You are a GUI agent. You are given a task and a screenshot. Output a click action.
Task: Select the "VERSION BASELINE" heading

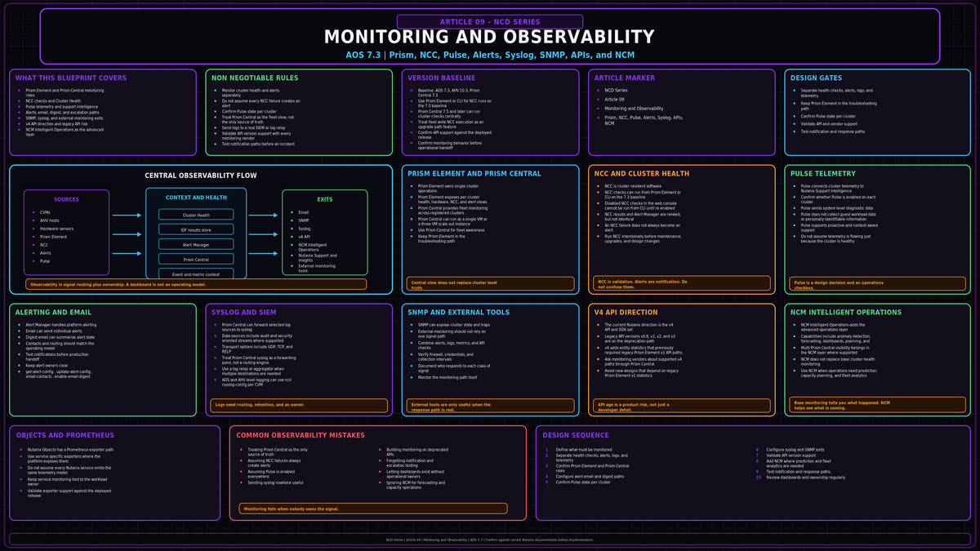tap(441, 78)
